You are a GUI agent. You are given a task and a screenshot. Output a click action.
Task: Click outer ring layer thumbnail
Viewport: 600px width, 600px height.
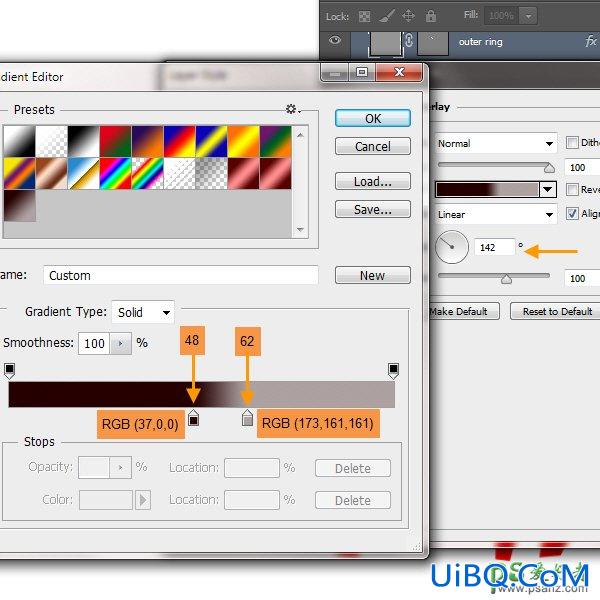(x=385, y=44)
